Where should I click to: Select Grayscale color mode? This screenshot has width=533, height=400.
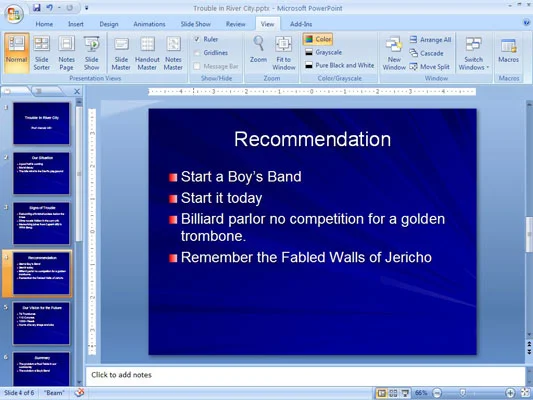coord(324,52)
